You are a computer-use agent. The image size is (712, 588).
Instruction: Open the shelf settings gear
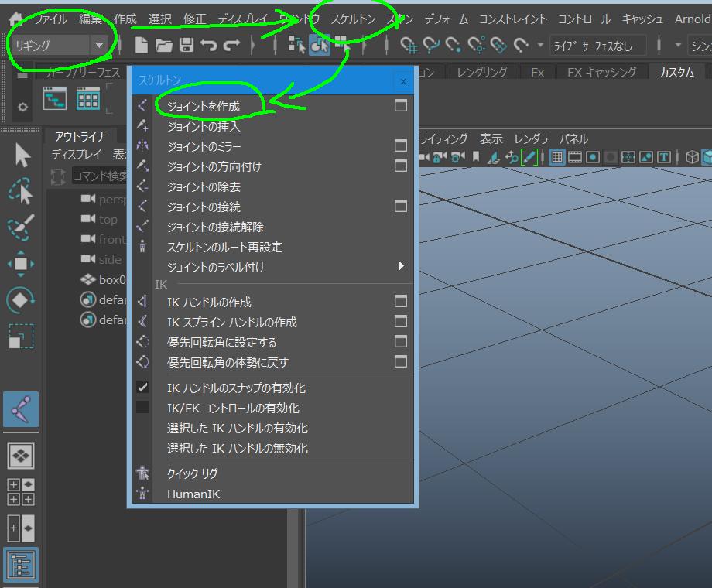22,108
